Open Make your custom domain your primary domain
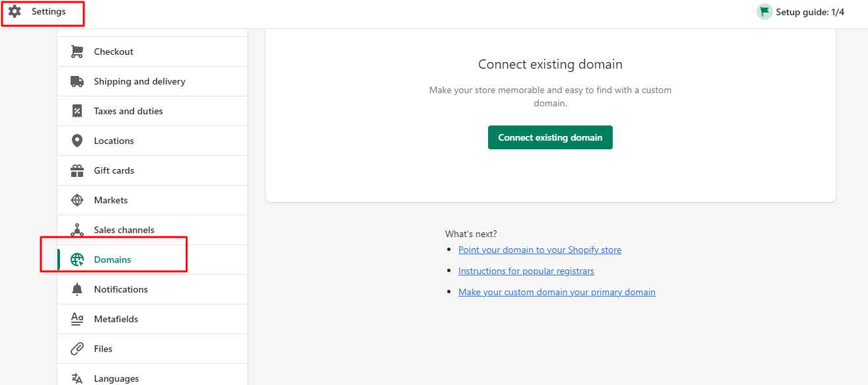The width and height of the screenshot is (868, 385). 557,291
